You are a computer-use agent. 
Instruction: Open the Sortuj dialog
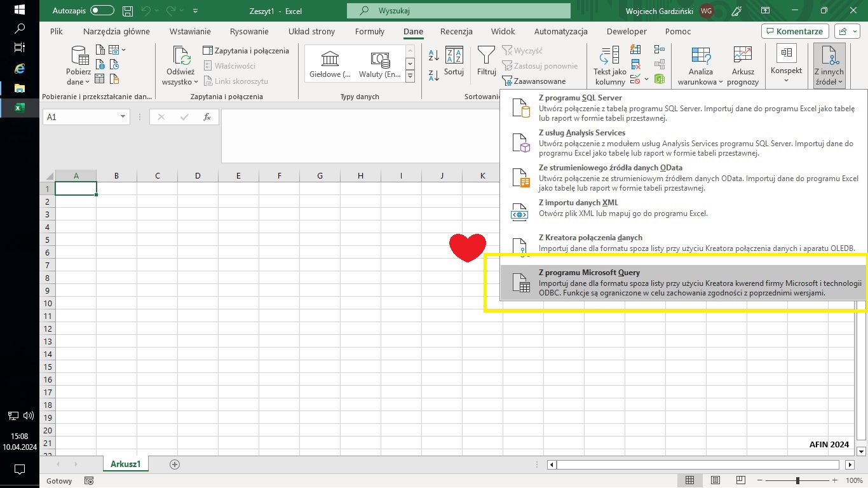click(454, 62)
